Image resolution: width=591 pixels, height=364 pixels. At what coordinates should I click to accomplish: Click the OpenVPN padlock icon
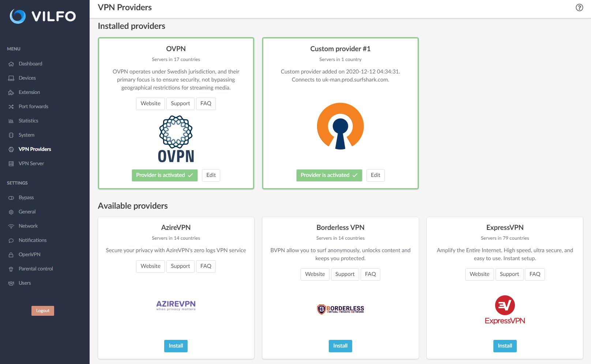(11, 255)
